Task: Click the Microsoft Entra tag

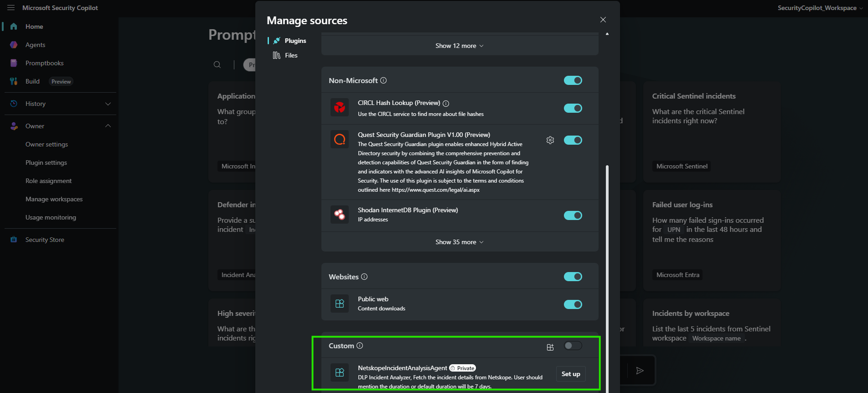Action: [x=678, y=275]
